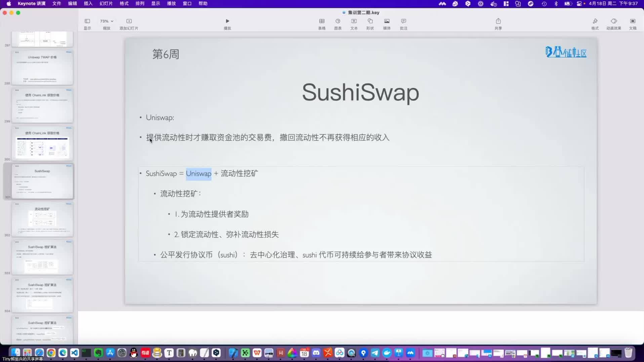Viewport: 644px width, 362px height.
Task: Click the bullet '2. 锁定流动性、弥补流动性损失'
Action: [226, 234]
